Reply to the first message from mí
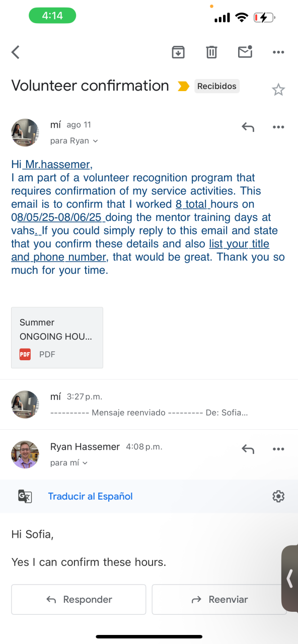Screen dimensions: 298x644 tap(248, 127)
